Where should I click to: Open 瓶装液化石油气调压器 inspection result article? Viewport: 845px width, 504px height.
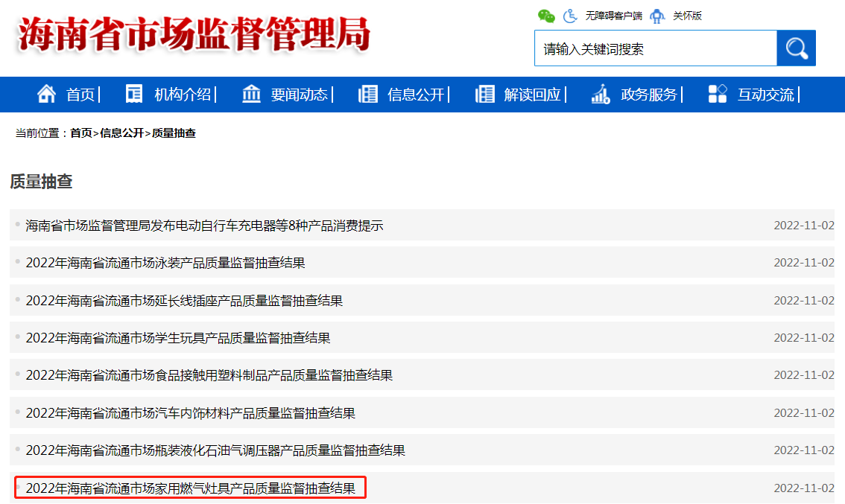point(215,450)
